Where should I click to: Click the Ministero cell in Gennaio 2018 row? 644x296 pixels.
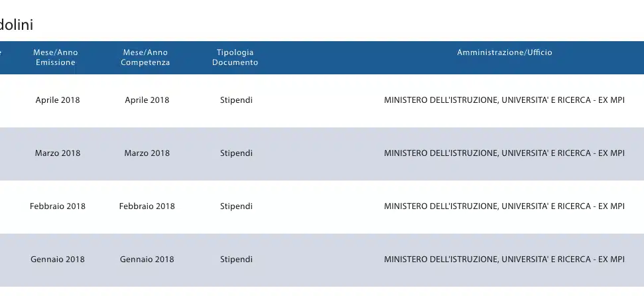pos(504,259)
